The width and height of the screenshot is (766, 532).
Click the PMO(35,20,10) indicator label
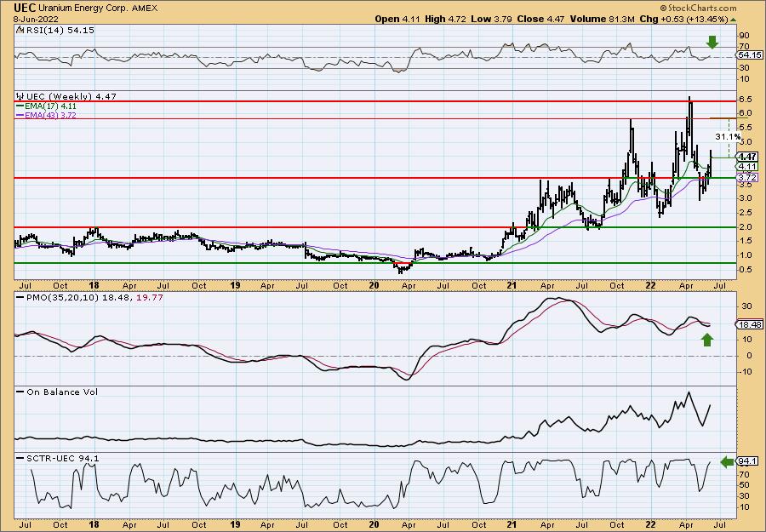[x=62, y=297]
